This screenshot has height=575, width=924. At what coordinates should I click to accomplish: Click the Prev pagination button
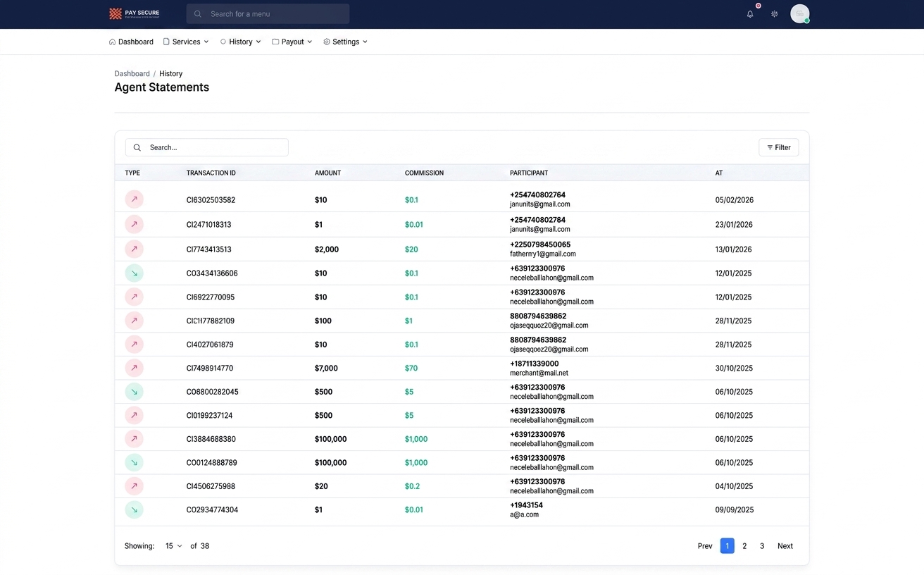pos(705,546)
